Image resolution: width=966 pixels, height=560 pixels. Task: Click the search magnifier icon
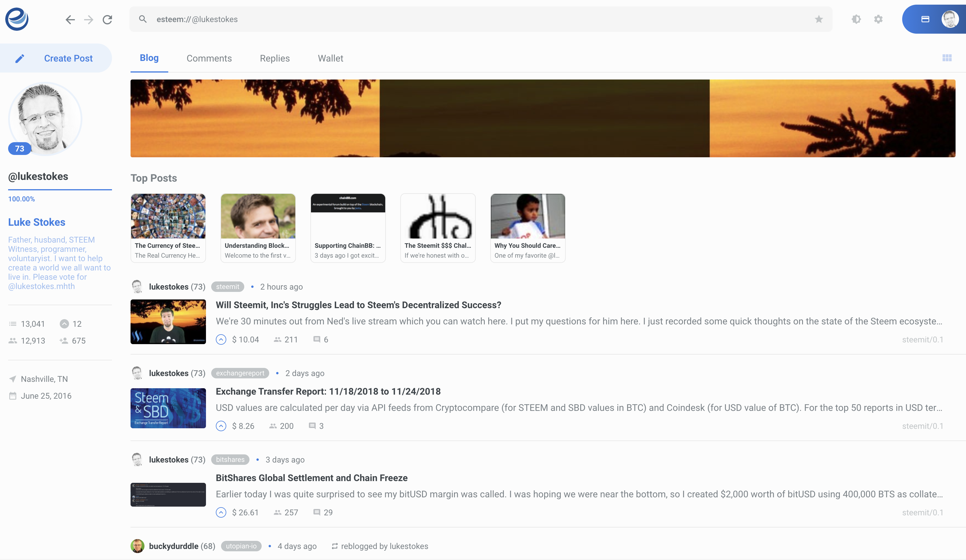[143, 19]
